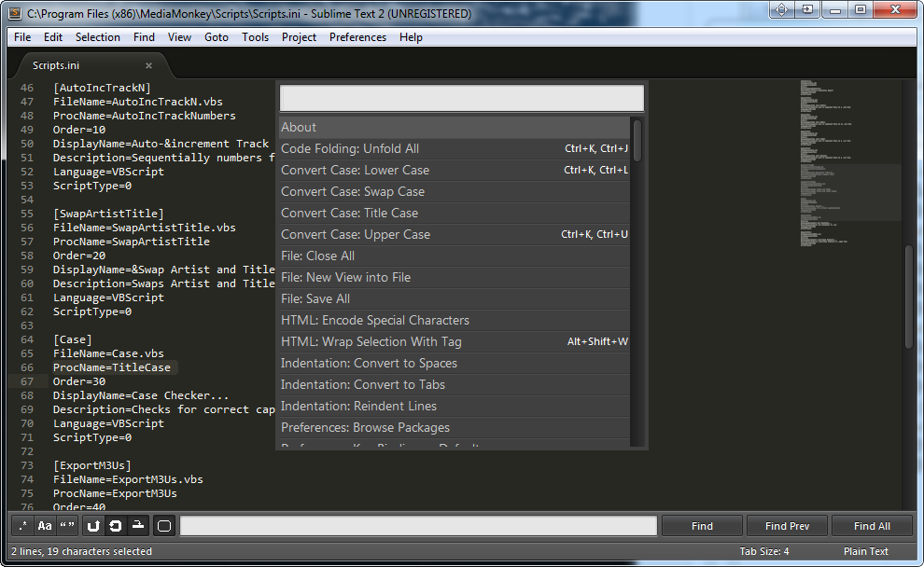Focus the find bar text field
The width and height of the screenshot is (924, 567).
point(418,526)
